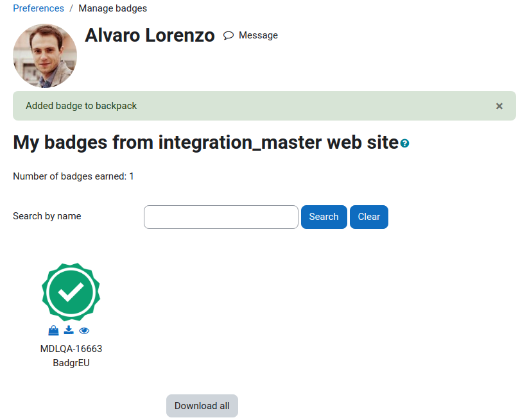Click the Search button

click(x=324, y=217)
